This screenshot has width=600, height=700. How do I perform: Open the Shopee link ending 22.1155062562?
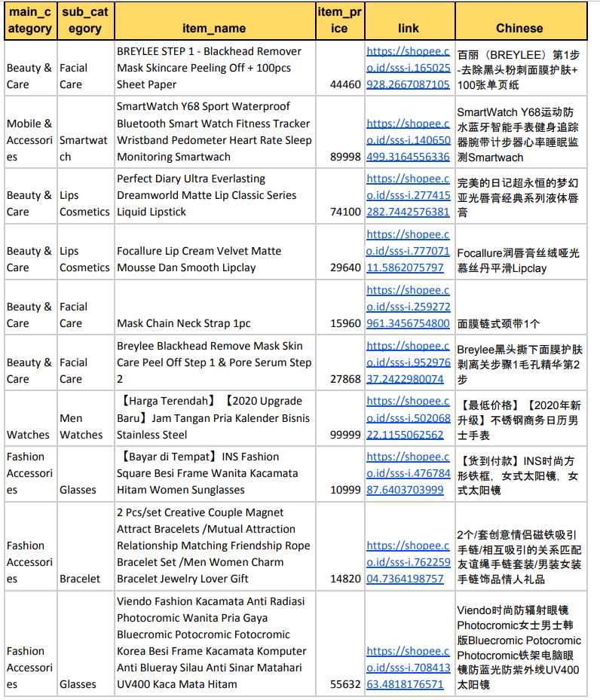(x=408, y=418)
